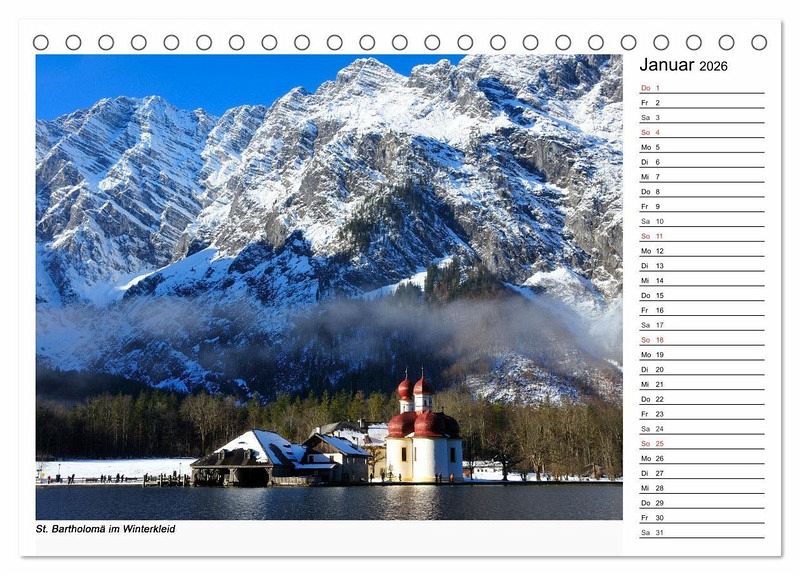Select the 'So 4' date row
The image size is (800, 575).
click(x=702, y=132)
